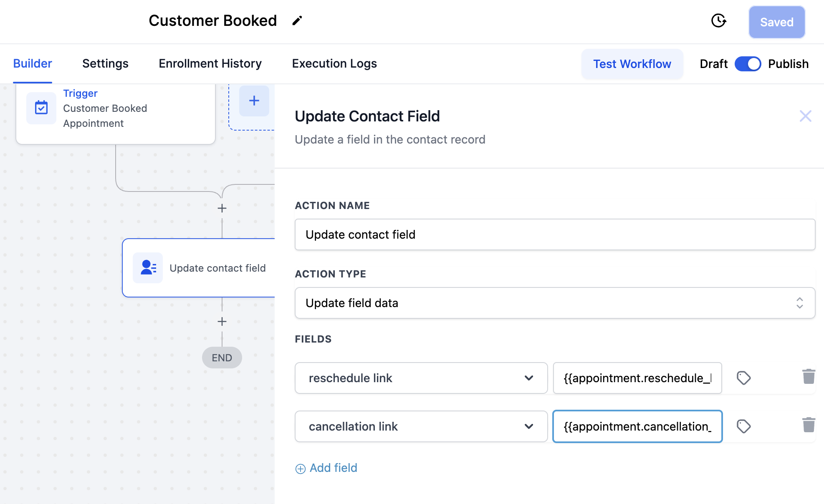
Task: Click the Add field link
Action: click(x=327, y=468)
